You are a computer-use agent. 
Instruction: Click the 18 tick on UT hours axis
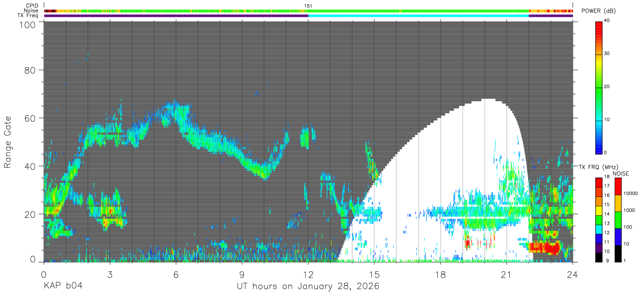pyautogui.click(x=441, y=274)
